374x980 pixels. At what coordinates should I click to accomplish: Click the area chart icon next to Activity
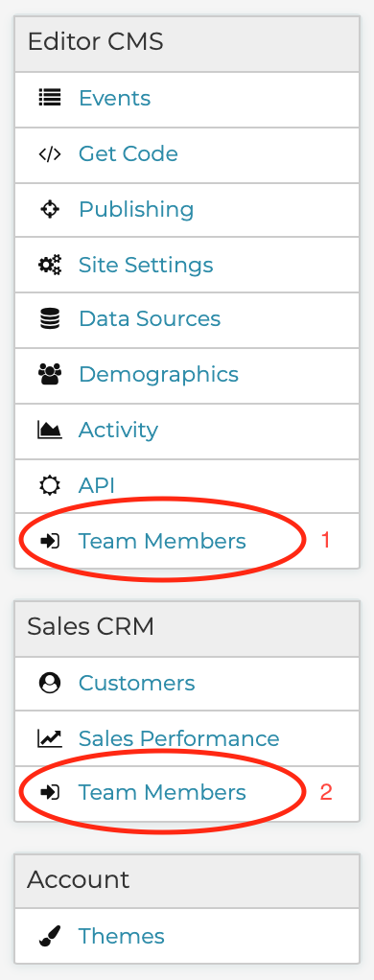click(50, 430)
